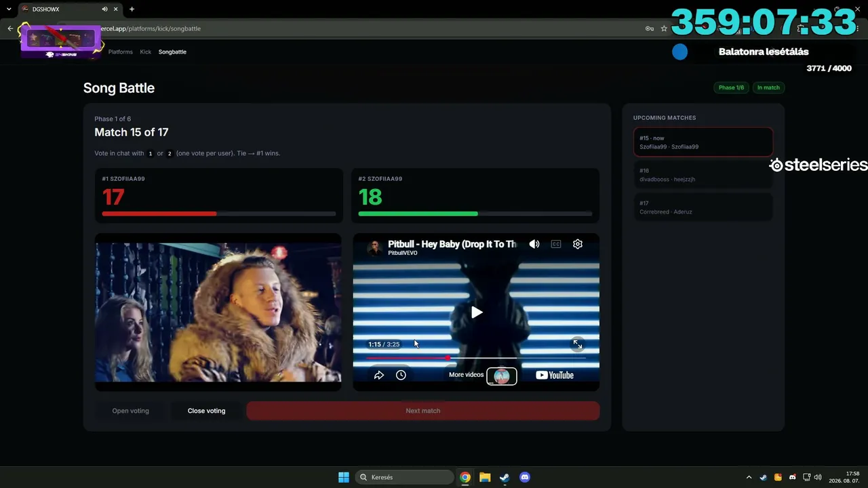Select upcoming match #16 divadbooss · heejzzjh
This screenshot has width=868, height=488.
(703, 175)
